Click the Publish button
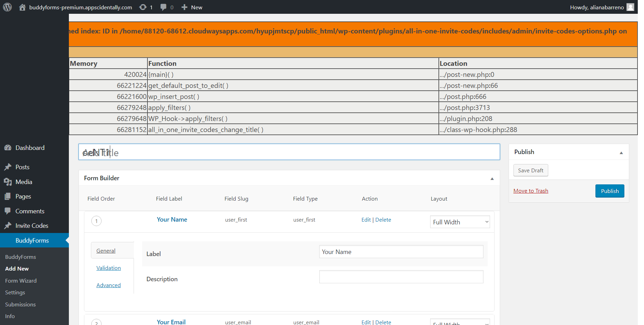The height and width of the screenshot is (325, 644). pos(610,191)
